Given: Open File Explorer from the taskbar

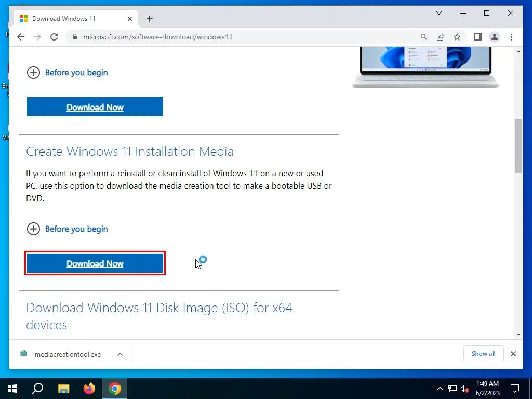Looking at the screenshot, I should coord(64,389).
